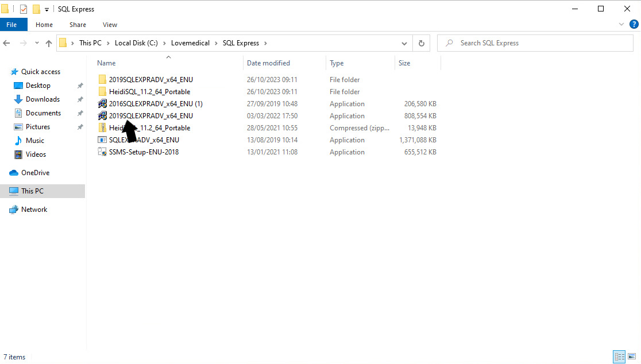The image size is (641, 364).
Task: Expand the chevron after Lovemedical breadcrumb
Action: 217,43
